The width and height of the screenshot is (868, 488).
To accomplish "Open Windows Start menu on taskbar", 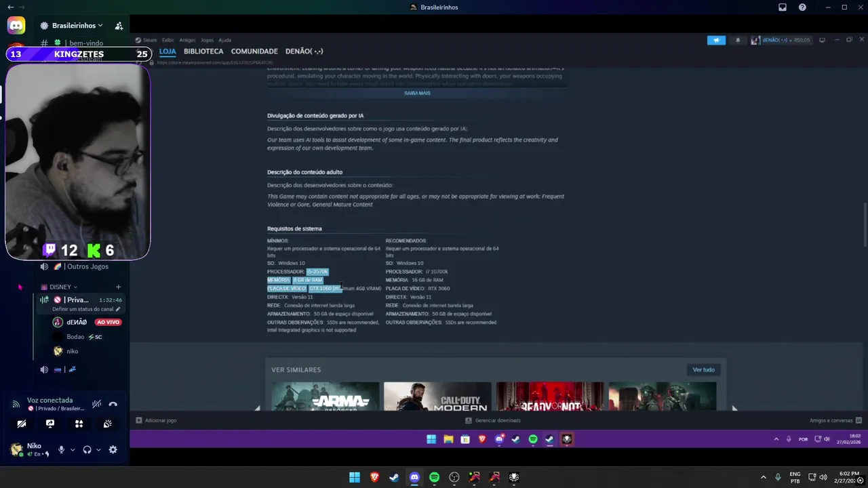I will point(354,477).
